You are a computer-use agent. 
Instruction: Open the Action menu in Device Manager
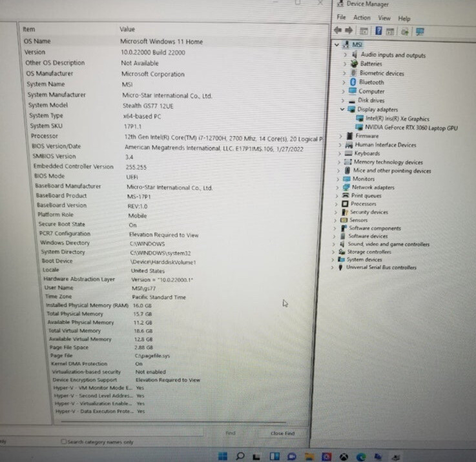[x=362, y=17]
